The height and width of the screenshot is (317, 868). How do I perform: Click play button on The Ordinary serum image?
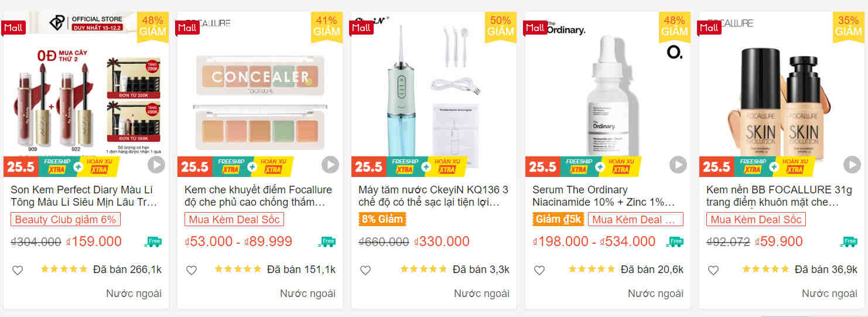click(678, 165)
